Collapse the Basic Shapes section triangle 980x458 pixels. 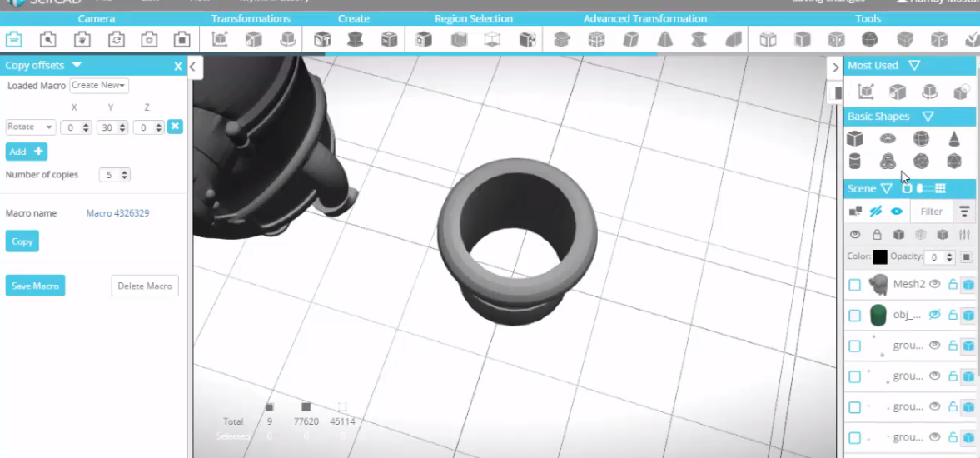(928, 117)
